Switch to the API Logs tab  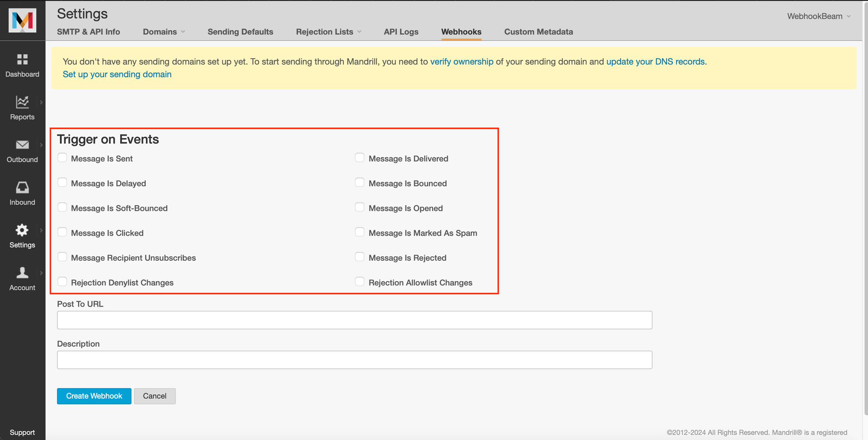click(401, 32)
